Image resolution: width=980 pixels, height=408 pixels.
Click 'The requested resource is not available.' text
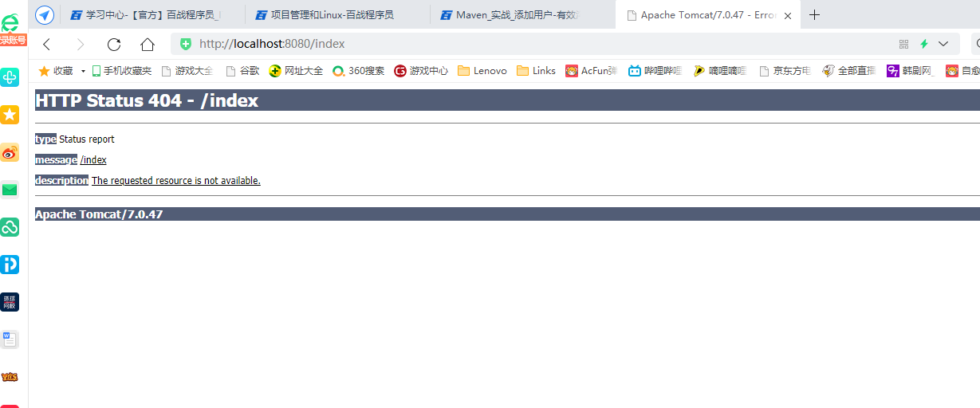[176, 180]
